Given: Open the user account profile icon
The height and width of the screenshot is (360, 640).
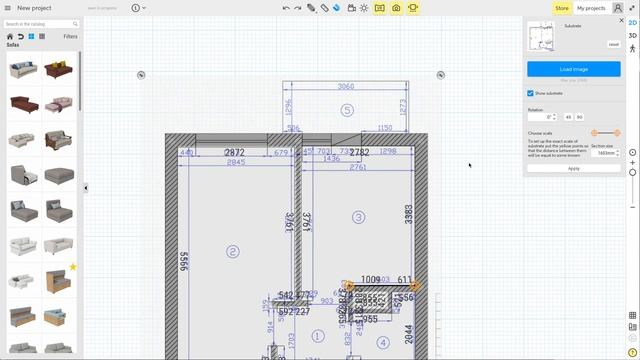Looking at the screenshot, I should [x=618, y=8].
